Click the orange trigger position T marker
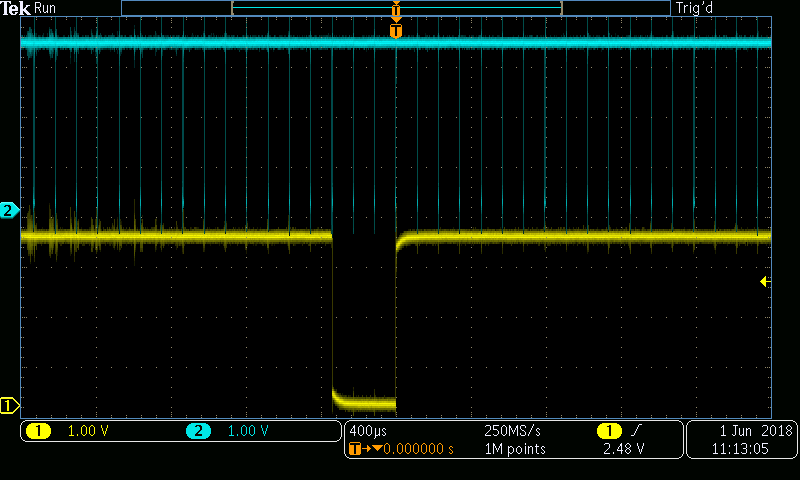Screen dimensions: 800x480 coord(396,31)
